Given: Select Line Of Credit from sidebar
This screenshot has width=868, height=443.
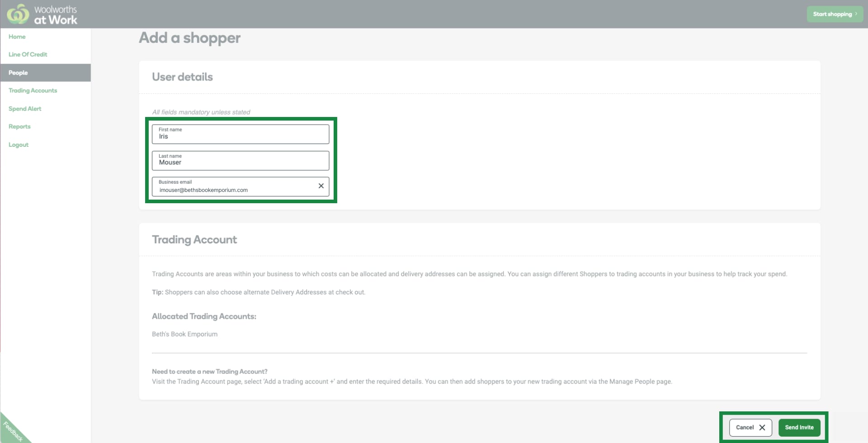Looking at the screenshot, I should [x=28, y=54].
